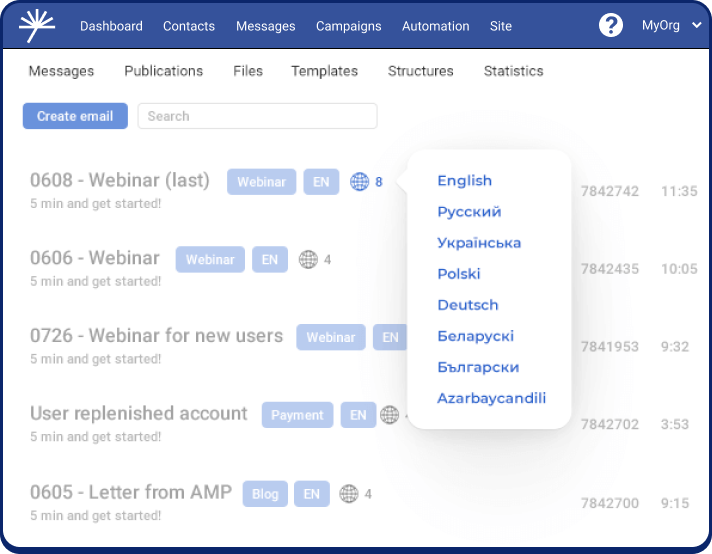Open the help question mark icon
The width and height of the screenshot is (712, 554).
pos(611,26)
